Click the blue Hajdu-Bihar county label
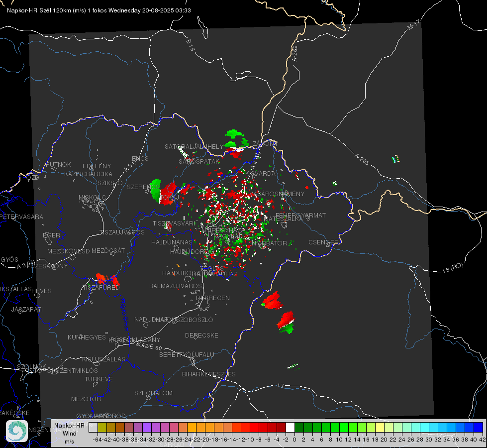 (124, 315)
